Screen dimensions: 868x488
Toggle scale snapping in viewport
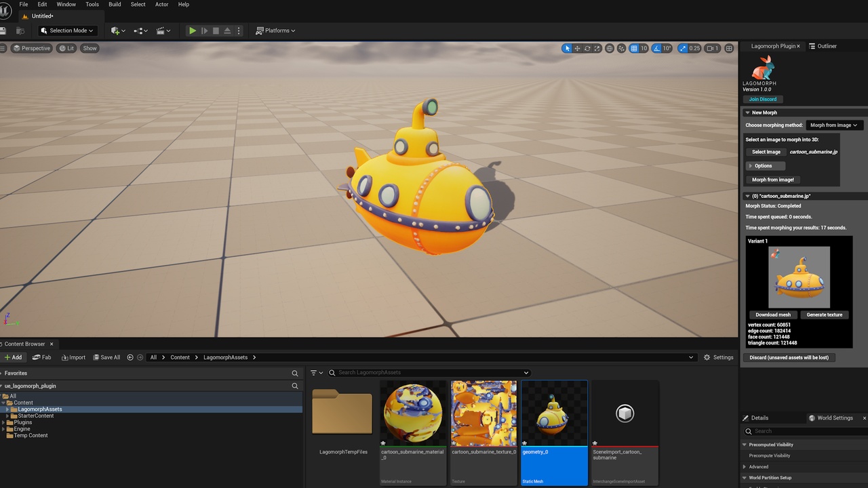click(x=682, y=48)
